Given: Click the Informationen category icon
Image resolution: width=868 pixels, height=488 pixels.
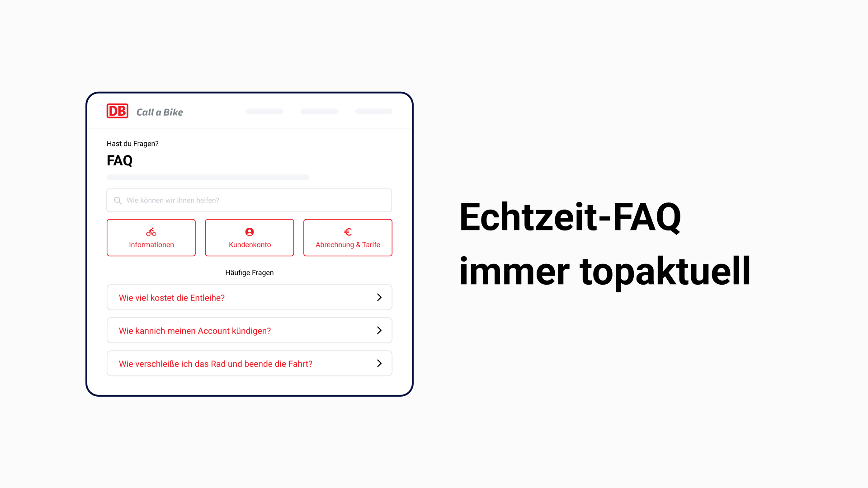Looking at the screenshot, I should (x=151, y=231).
